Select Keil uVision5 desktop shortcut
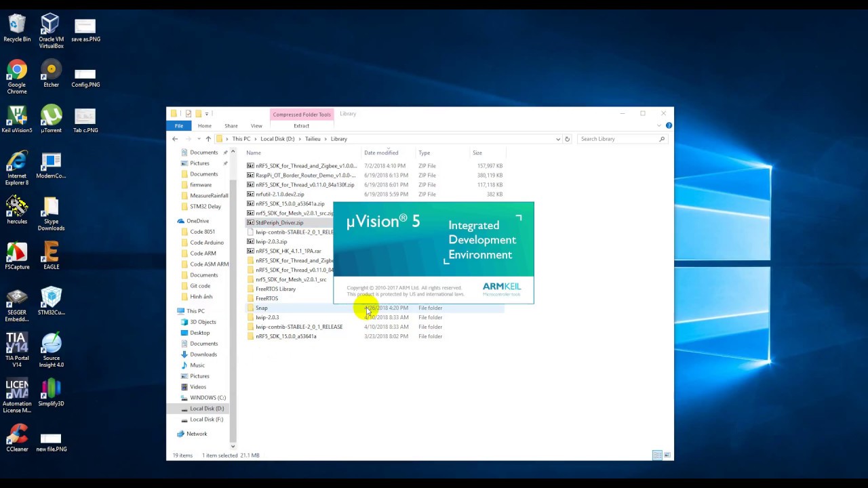868x488 pixels. coord(17,119)
